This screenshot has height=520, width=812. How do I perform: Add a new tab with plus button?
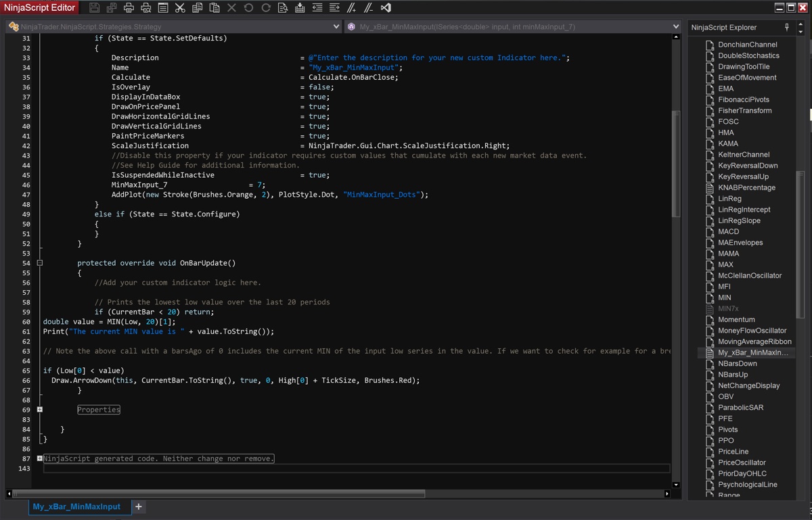tap(139, 506)
